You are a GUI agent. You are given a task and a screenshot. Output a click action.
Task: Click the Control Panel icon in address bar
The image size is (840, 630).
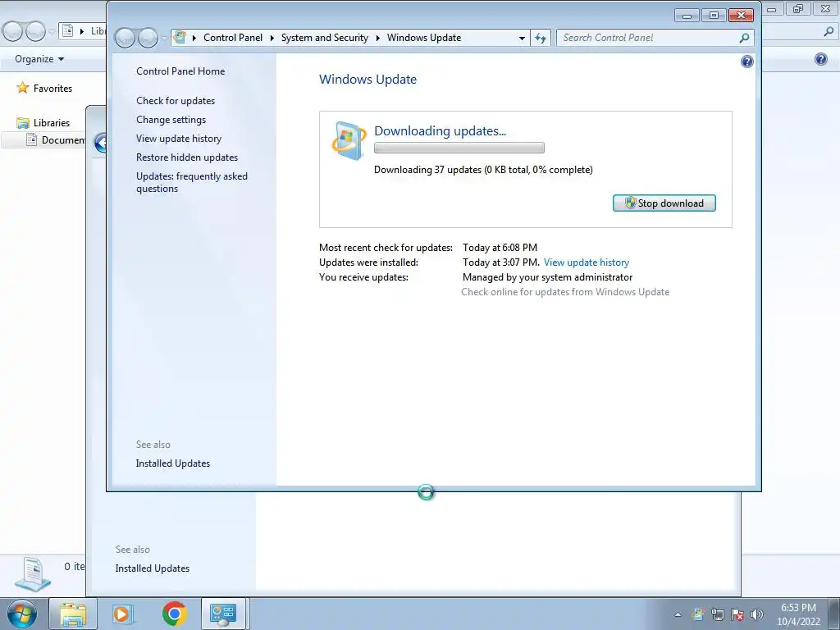[180, 38]
